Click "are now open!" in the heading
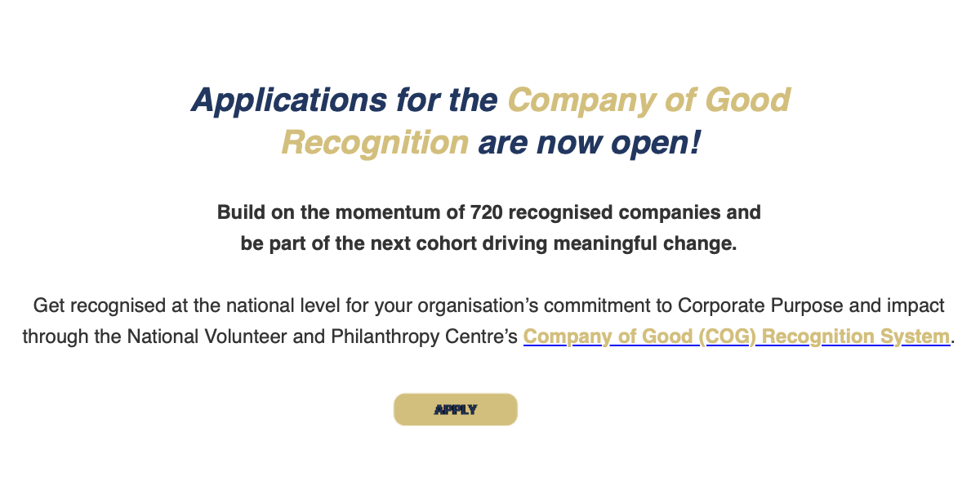This screenshot has height=490, width=980. 589,144
